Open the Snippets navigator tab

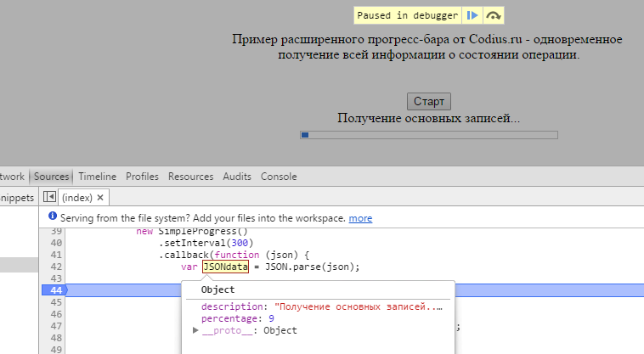pos(17,197)
